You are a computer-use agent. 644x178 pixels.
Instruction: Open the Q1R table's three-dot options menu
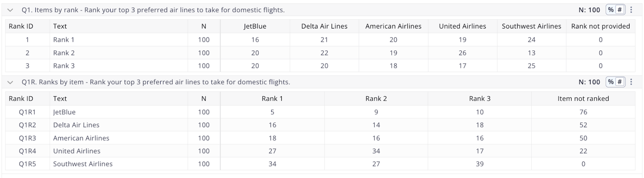tap(631, 82)
